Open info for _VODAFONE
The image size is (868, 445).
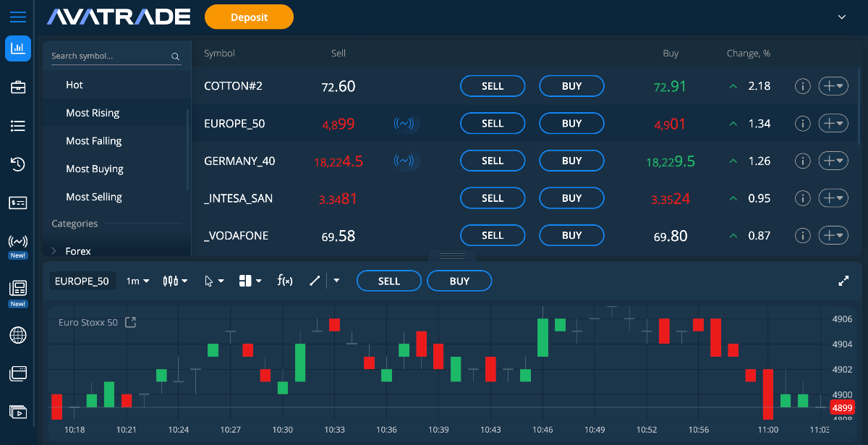[x=802, y=235]
